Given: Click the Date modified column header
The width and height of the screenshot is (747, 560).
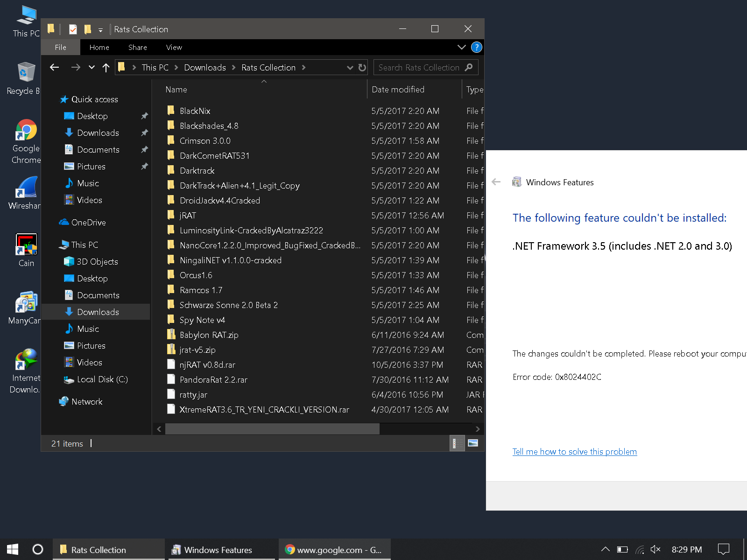Looking at the screenshot, I should (415, 90).
